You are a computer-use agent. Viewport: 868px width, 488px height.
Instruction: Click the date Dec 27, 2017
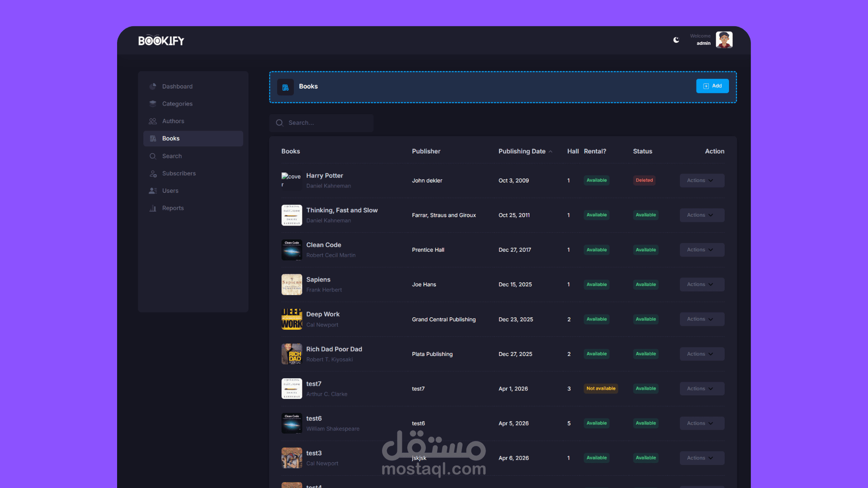pyautogui.click(x=515, y=250)
